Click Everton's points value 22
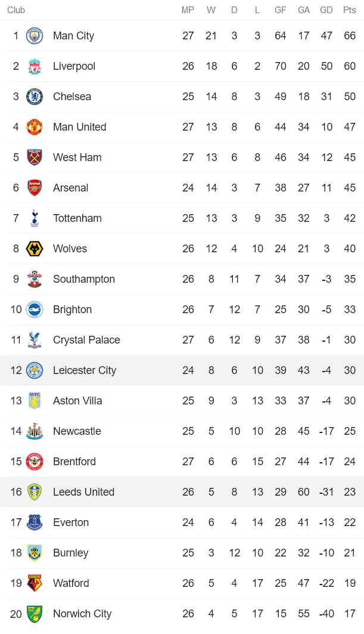The image size is (364, 634). [x=350, y=522]
